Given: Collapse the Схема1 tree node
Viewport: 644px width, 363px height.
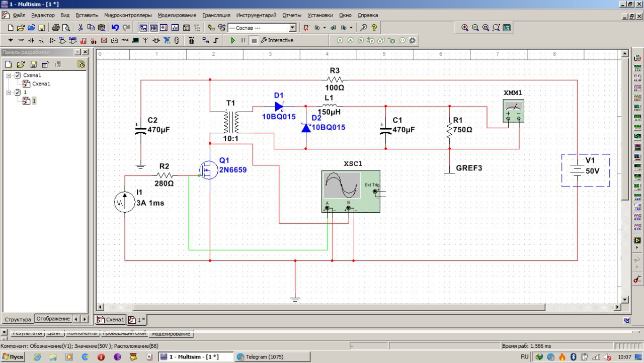Looking at the screenshot, I should pyautogui.click(x=9, y=75).
